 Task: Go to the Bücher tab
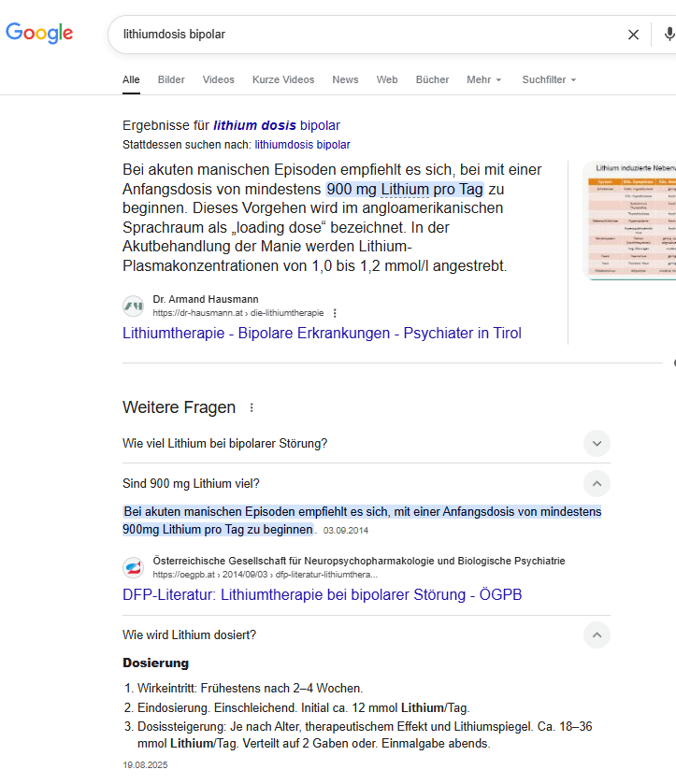(x=432, y=79)
